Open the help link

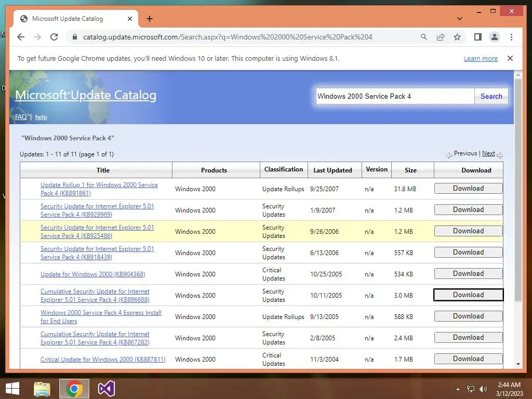coord(41,117)
